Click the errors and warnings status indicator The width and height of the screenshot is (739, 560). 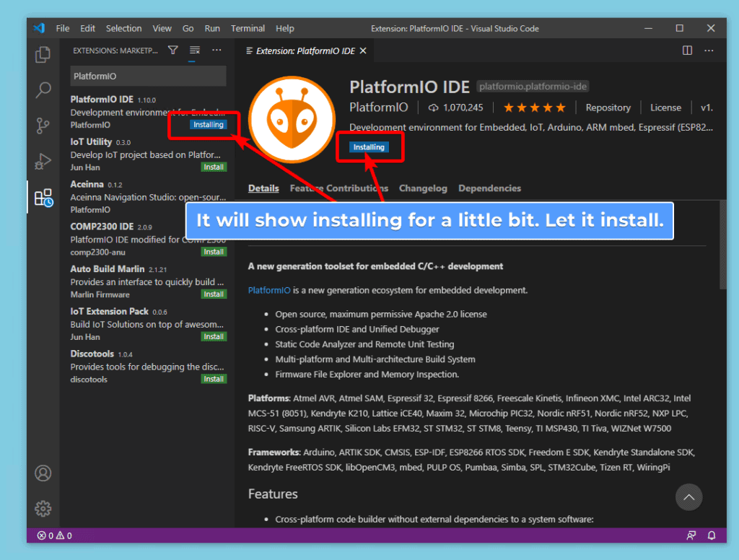click(55, 535)
